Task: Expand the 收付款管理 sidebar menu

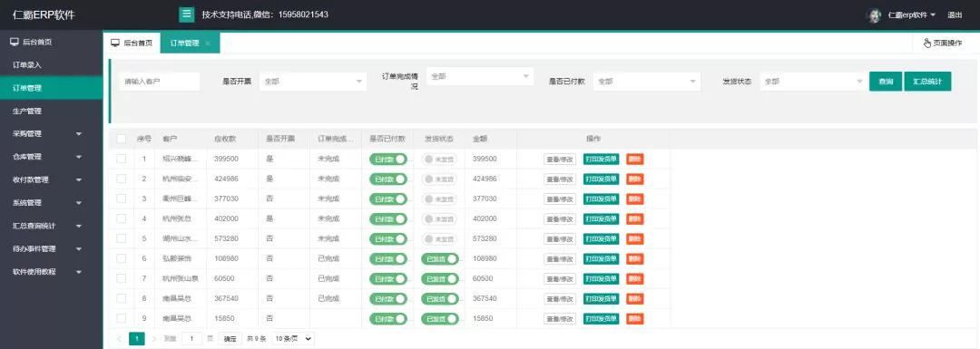Action: (x=51, y=179)
